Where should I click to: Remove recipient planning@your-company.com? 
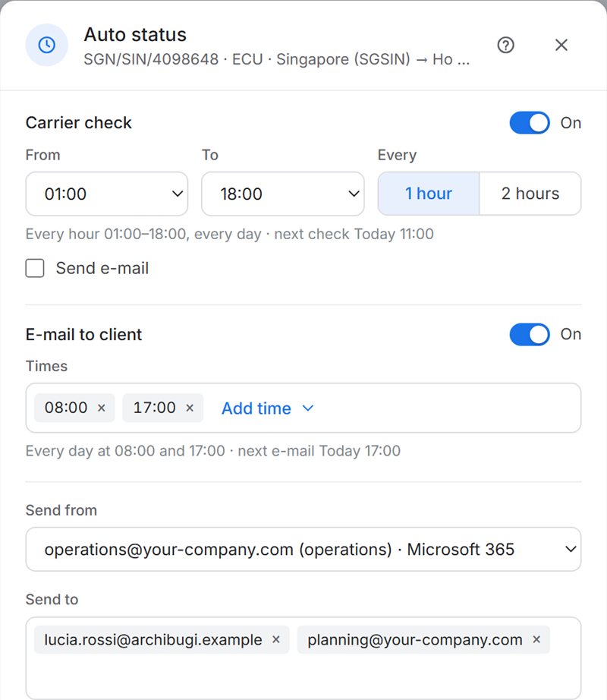click(x=536, y=640)
